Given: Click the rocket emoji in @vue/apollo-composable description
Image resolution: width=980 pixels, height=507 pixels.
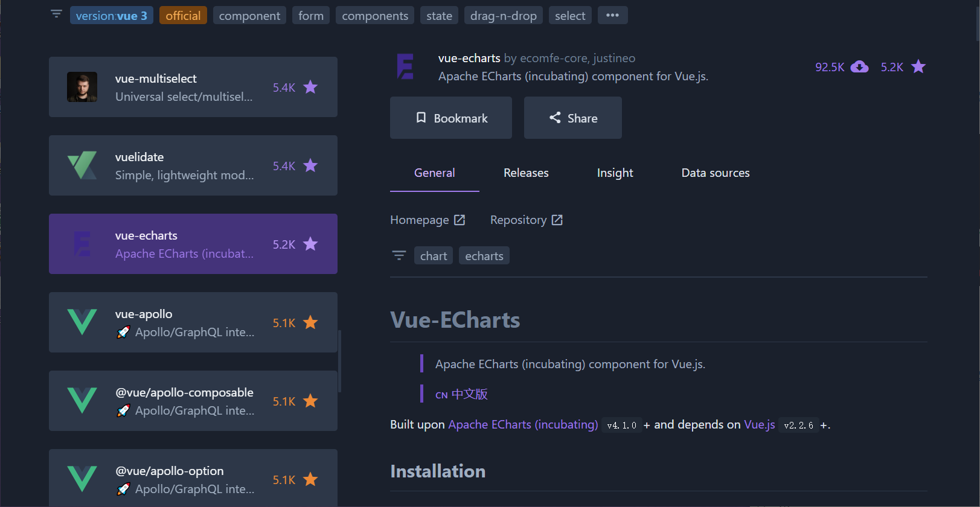Looking at the screenshot, I should tap(123, 410).
